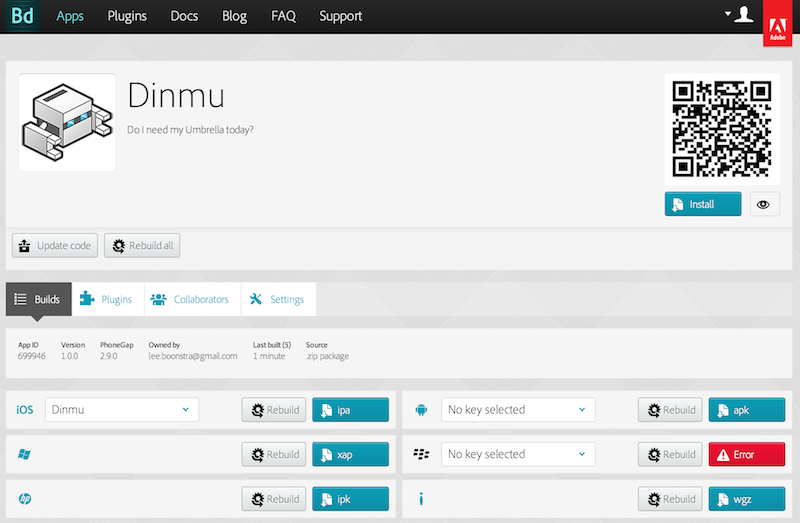
Task: Go to the Blog
Action: point(234,16)
